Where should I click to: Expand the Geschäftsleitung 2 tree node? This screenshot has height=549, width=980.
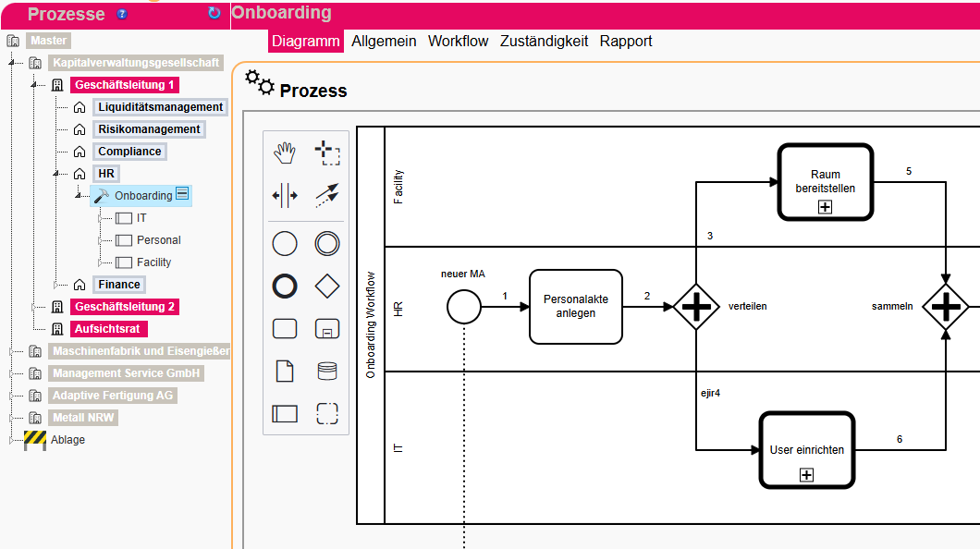34,307
